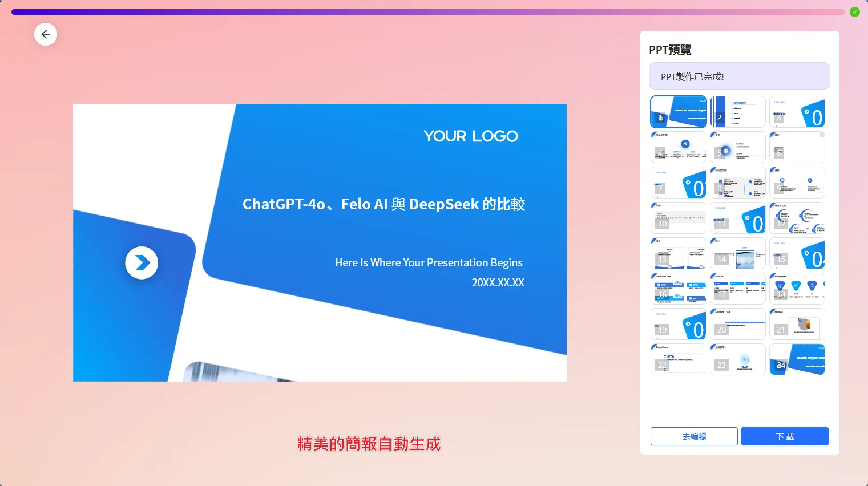Click the purple progress bar at top
The height and width of the screenshot is (486, 868).
click(x=428, y=12)
